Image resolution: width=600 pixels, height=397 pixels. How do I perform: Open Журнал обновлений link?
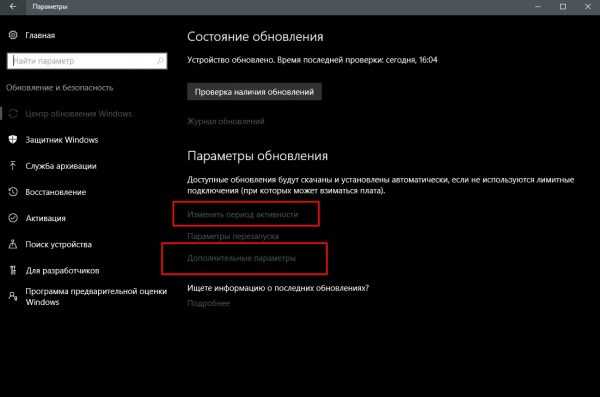(x=225, y=122)
